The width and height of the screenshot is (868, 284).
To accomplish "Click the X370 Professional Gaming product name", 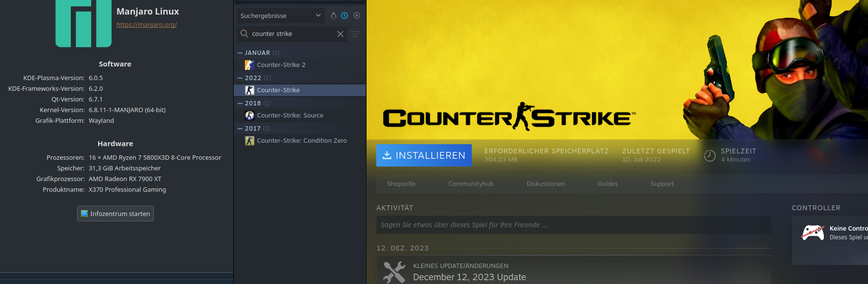I will (x=128, y=190).
